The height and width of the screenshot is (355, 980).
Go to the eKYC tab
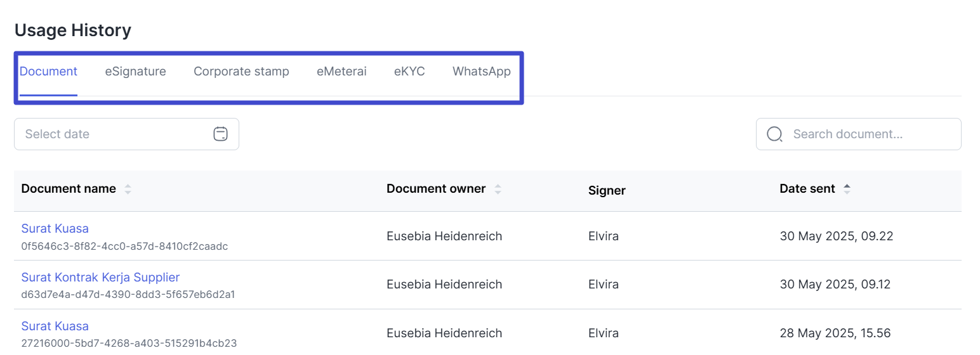(x=409, y=72)
